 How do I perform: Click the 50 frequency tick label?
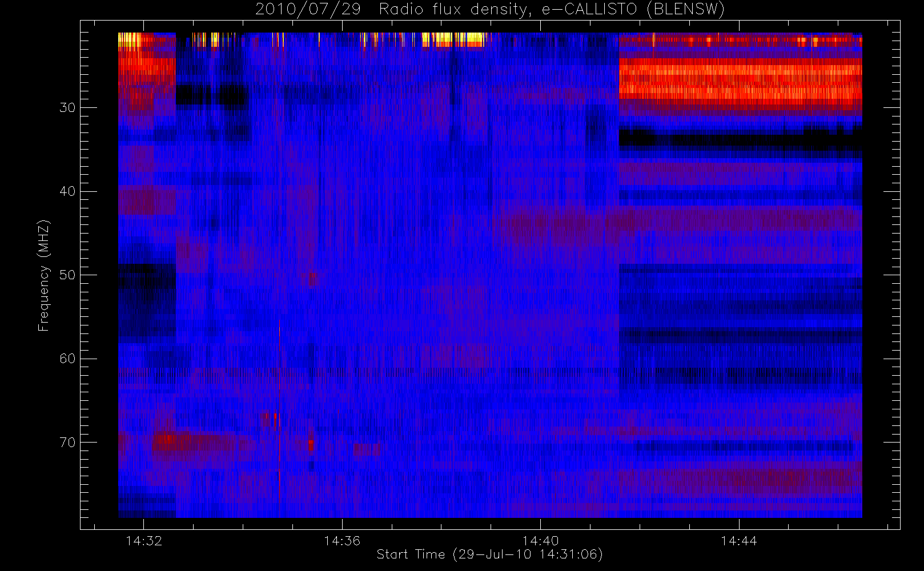point(67,275)
